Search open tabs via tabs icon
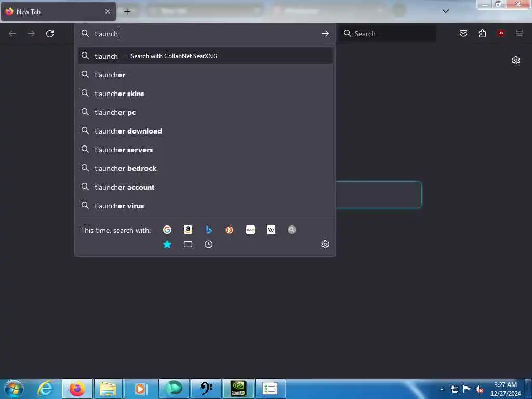Viewport: 532px width, 399px height. tap(188, 244)
